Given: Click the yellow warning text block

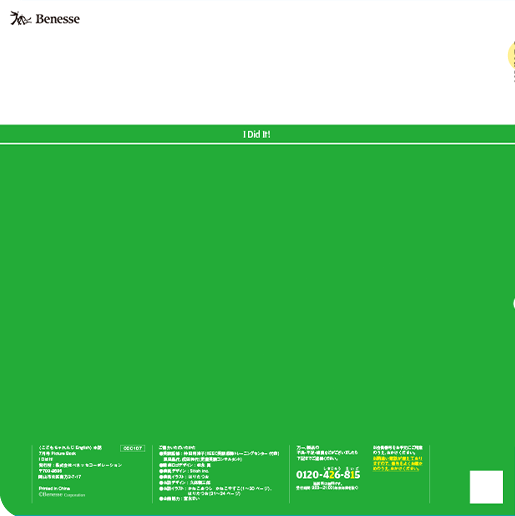Looking at the screenshot, I should 397,464.
